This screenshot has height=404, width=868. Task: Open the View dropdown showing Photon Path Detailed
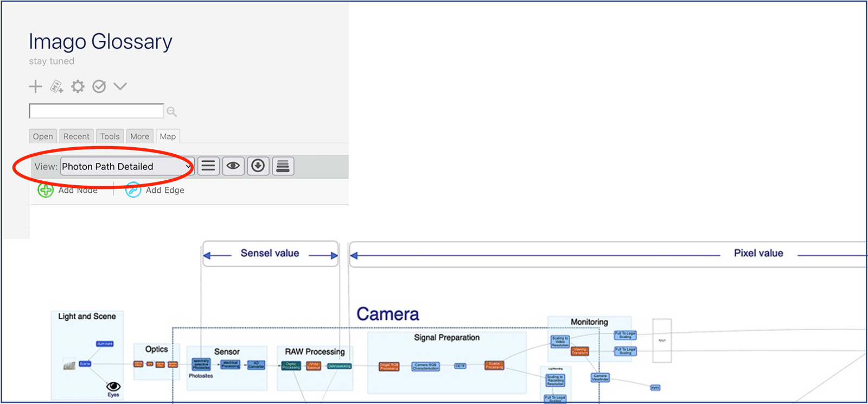tap(126, 166)
